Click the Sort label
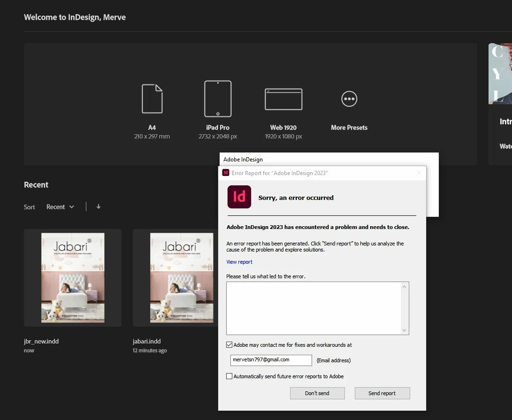Screen dimensions: 512x420 coord(30,207)
